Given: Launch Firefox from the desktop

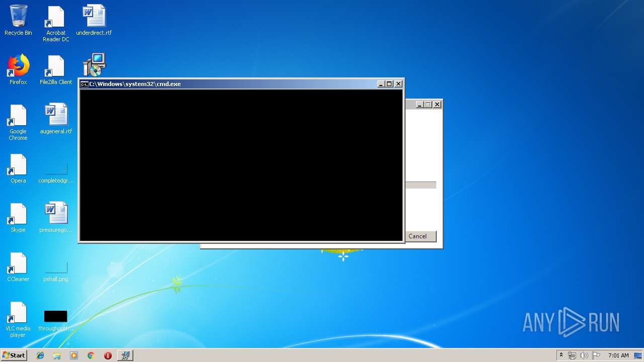Looking at the screenshot, I should 18,69.
